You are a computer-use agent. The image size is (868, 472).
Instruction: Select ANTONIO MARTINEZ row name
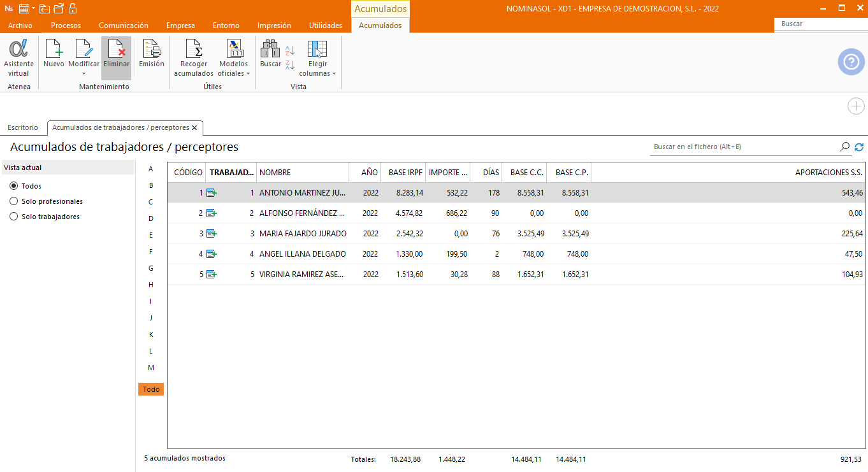(x=303, y=192)
